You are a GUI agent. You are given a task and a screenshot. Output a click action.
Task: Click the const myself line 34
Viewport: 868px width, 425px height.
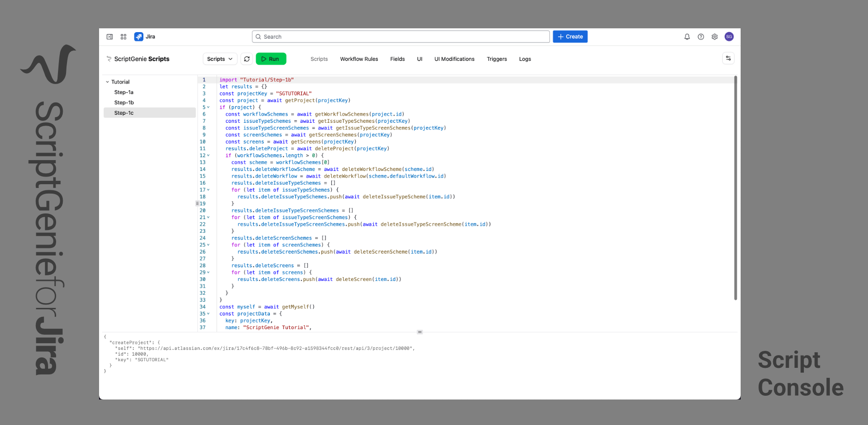(x=267, y=307)
